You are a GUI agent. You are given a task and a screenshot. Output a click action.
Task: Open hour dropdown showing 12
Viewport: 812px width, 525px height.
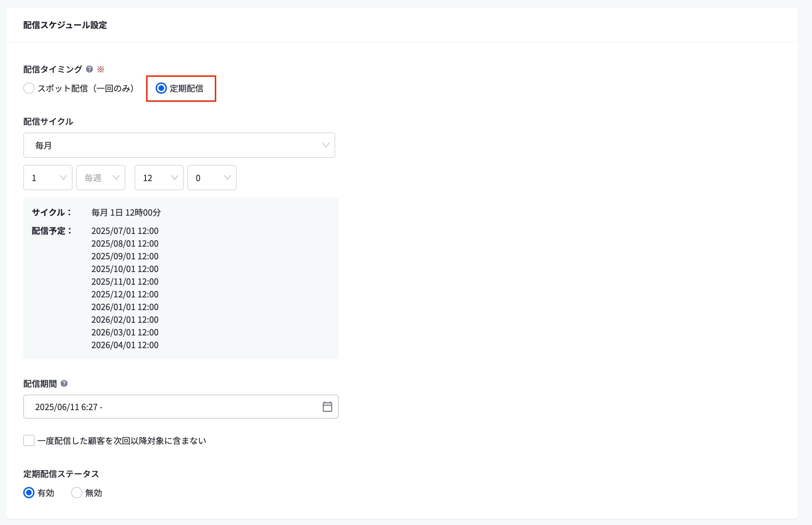(x=159, y=178)
